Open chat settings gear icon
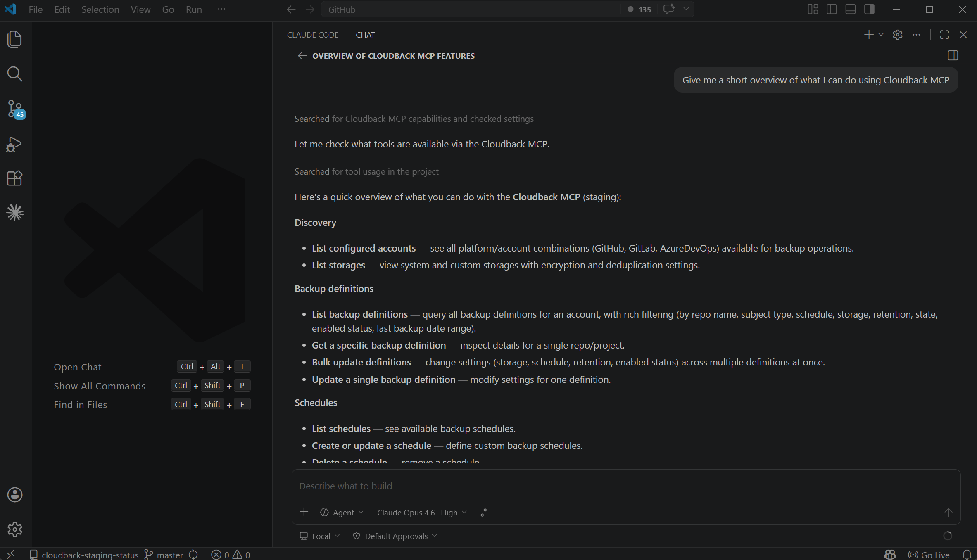977x560 pixels. (x=897, y=35)
